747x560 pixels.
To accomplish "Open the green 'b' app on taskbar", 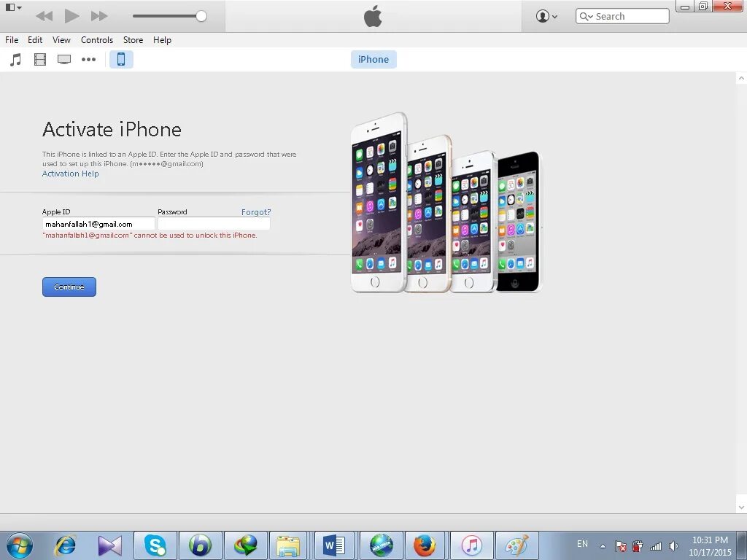I will 200,545.
